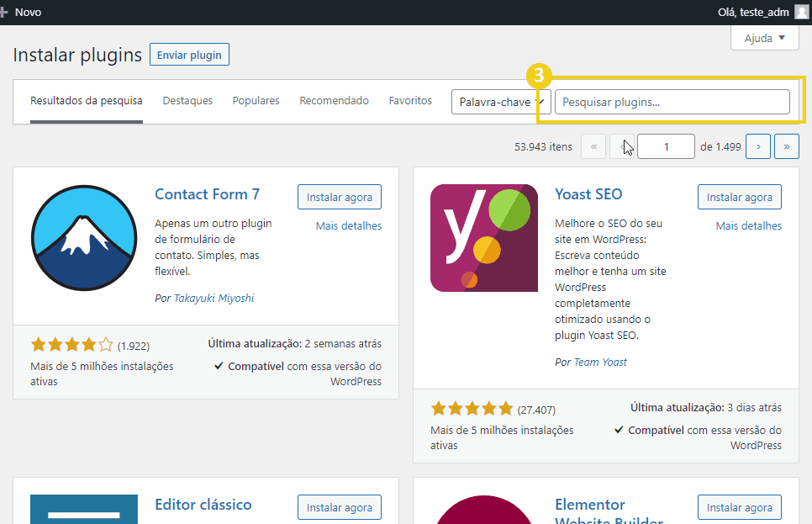Open the Yoast SEO title link
Viewport: 812px width, 524px height.
click(x=588, y=193)
